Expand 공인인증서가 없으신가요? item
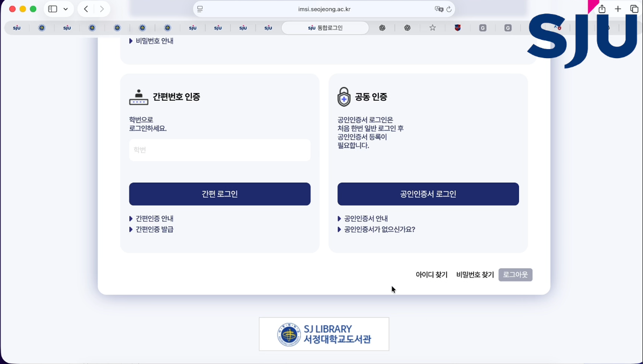 click(x=379, y=229)
